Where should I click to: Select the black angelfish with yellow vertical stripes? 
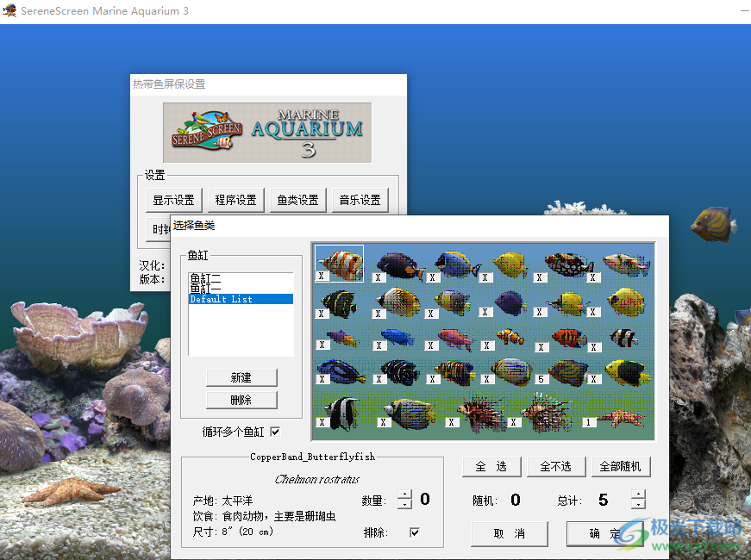click(340, 303)
